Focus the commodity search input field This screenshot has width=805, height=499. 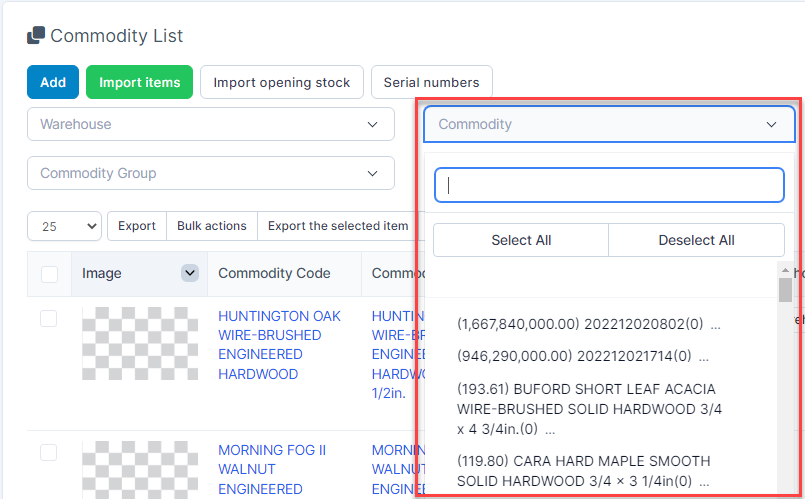pyautogui.click(x=608, y=185)
